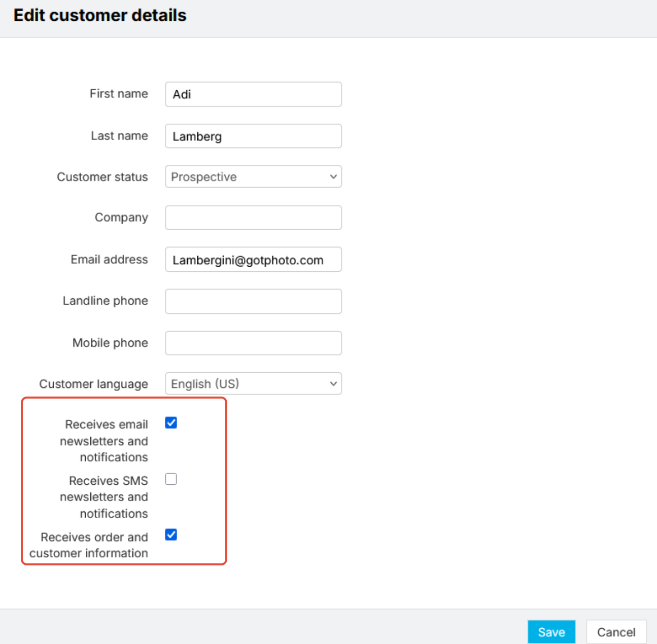
Task: Enable Receives SMS newsletters and notifications checkbox
Action: pos(171,479)
